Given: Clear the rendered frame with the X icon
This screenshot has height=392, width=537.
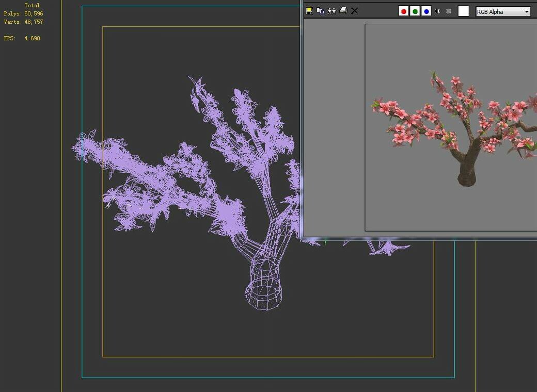Looking at the screenshot, I should [354, 10].
